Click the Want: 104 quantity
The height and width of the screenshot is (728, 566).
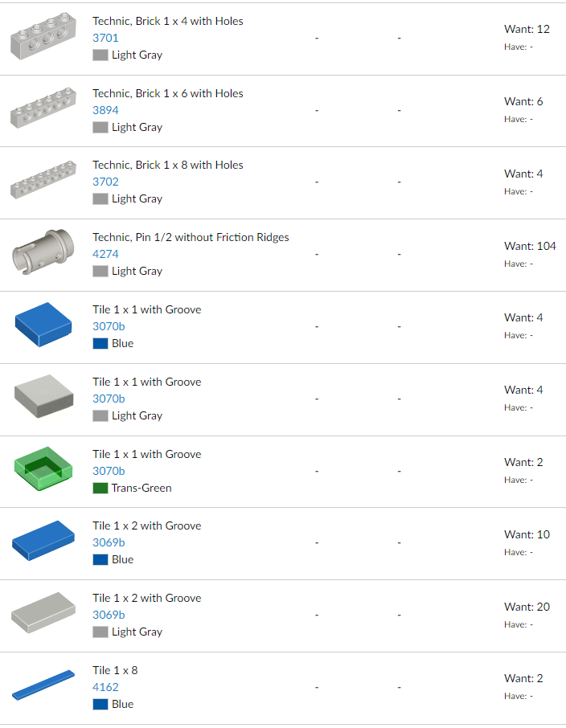530,246
